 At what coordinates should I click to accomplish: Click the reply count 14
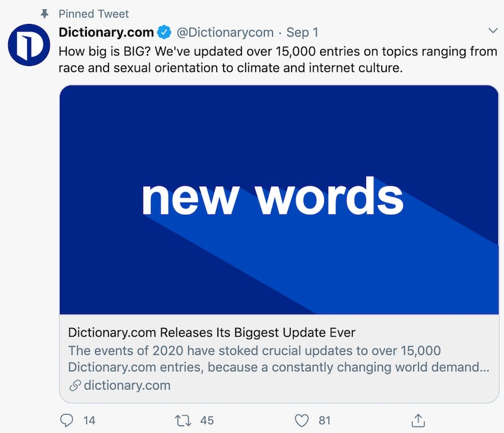click(x=89, y=420)
